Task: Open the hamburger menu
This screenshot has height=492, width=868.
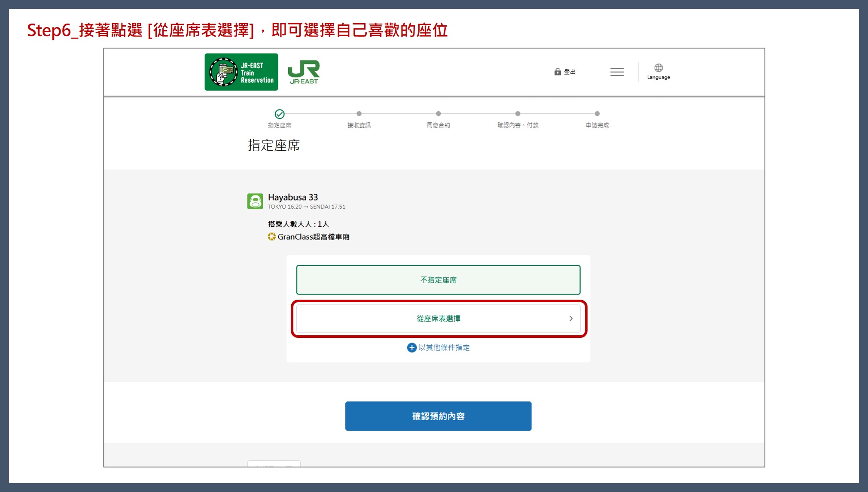Action: [x=617, y=72]
